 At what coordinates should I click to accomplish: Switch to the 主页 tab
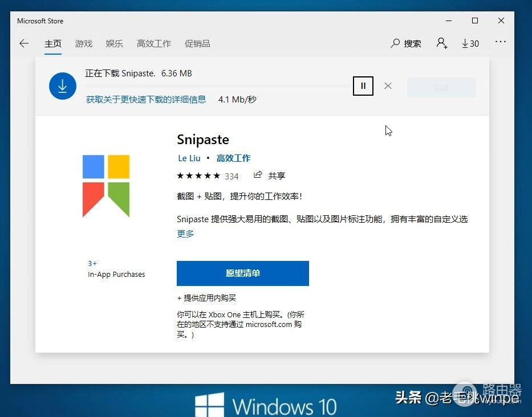pyautogui.click(x=53, y=44)
